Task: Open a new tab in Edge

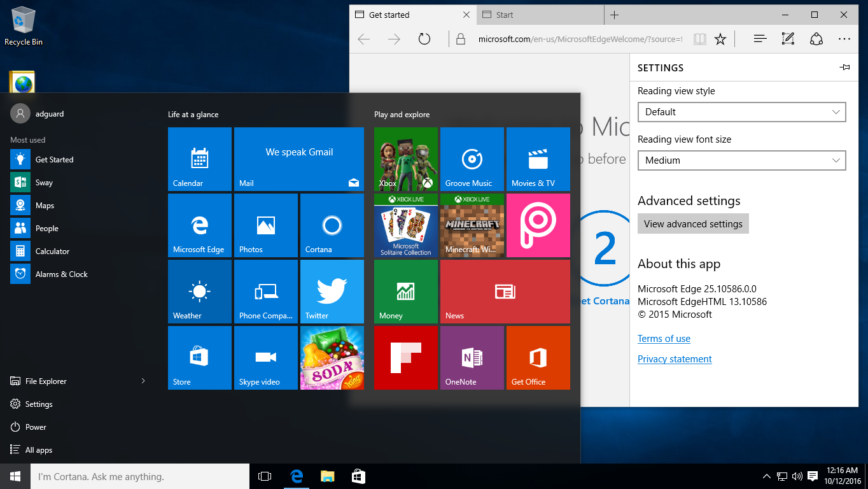Action: [x=614, y=15]
